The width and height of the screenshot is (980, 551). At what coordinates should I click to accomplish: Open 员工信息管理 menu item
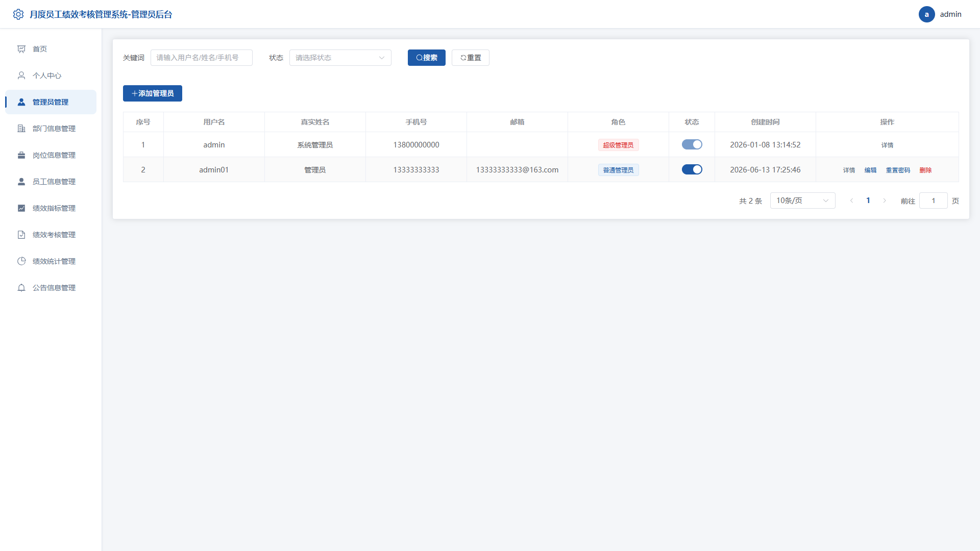(51, 182)
